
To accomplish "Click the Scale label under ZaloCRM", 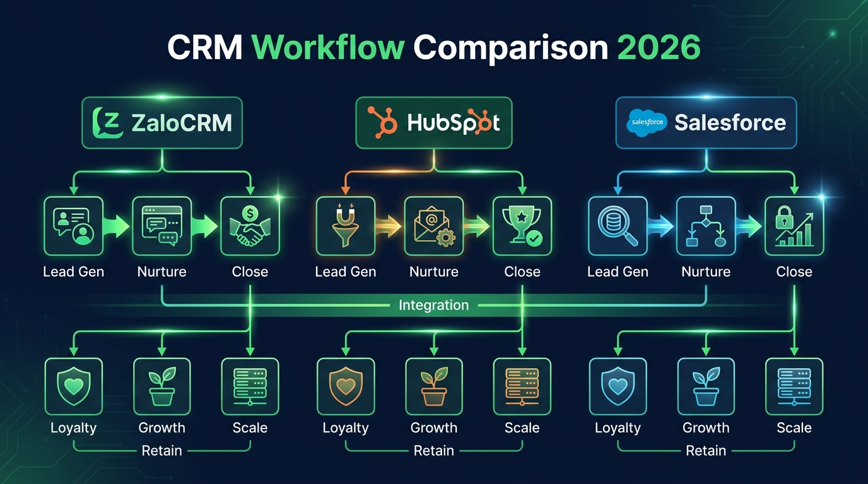I will click(x=250, y=428).
